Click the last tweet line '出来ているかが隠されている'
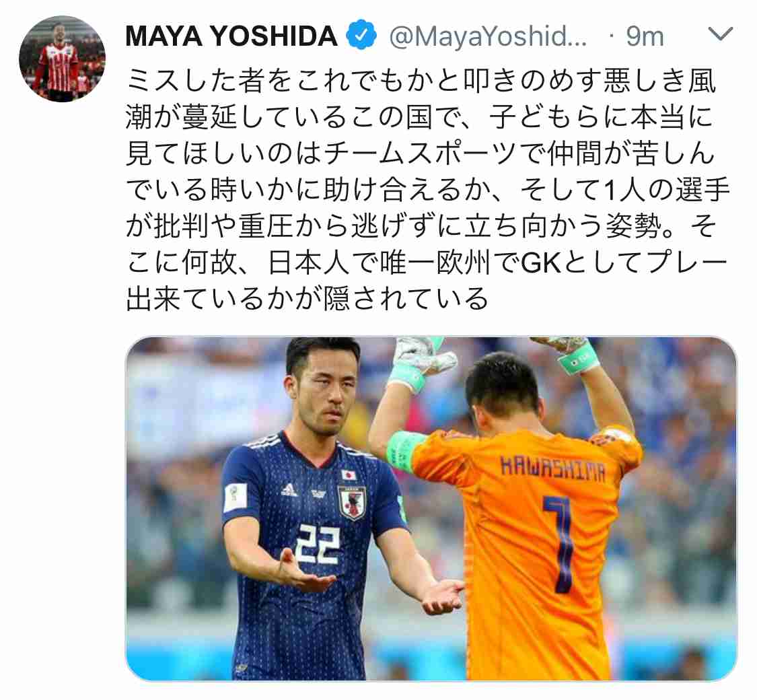Viewport: 757px width, 700px height. [307, 299]
